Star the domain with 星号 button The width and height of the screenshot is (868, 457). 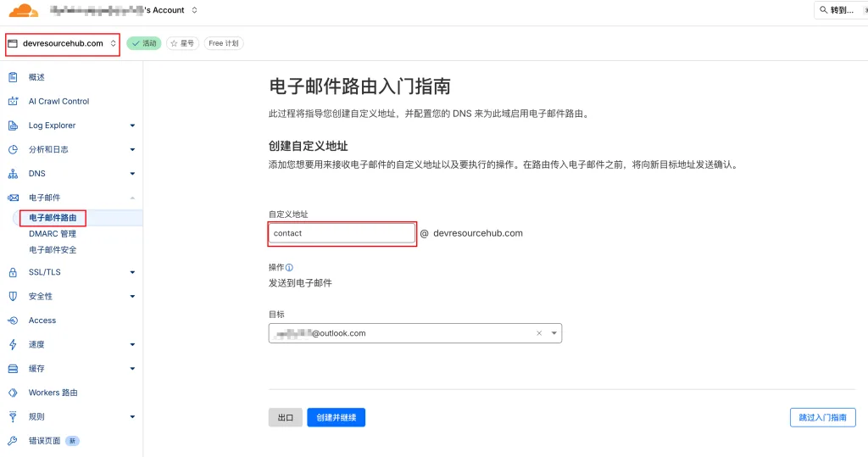[x=182, y=43]
